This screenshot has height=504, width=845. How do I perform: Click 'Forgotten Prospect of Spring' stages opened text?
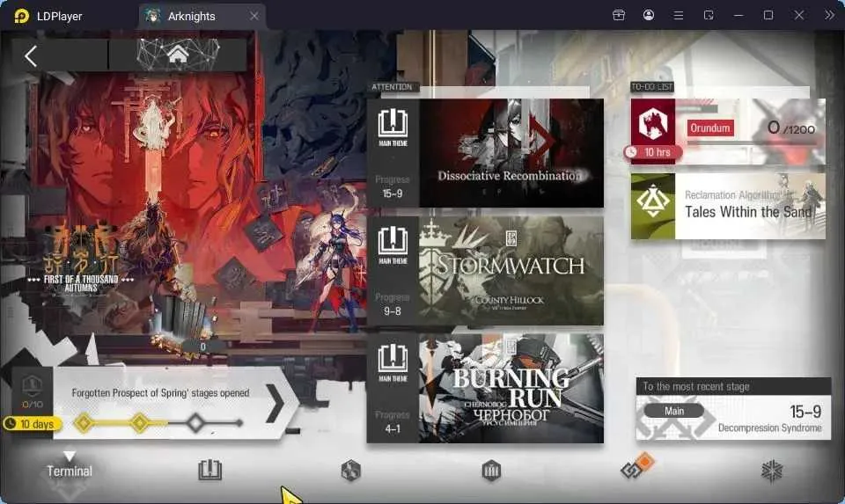(x=160, y=393)
